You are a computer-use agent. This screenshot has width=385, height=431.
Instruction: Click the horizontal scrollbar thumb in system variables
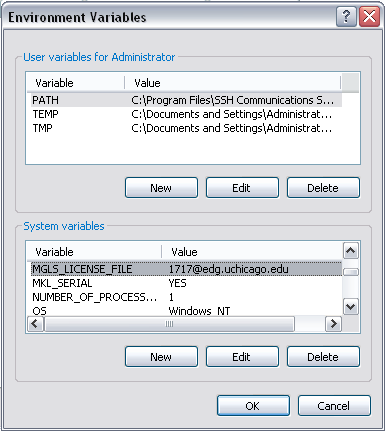pos(169,324)
